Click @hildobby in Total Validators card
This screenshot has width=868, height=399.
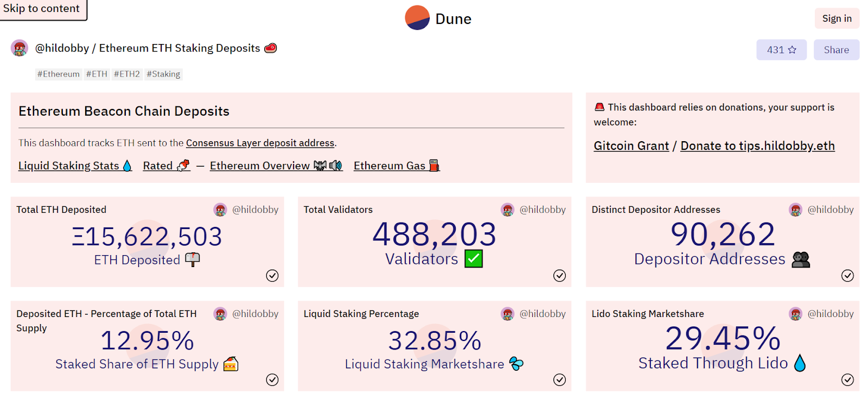pyautogui.click(x=542, y=210)
